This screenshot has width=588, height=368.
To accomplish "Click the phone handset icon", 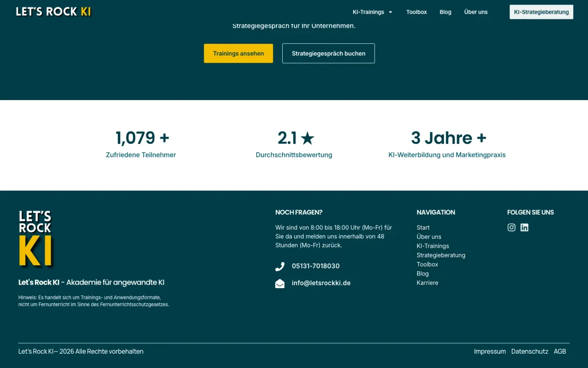I will tap(280, 266).
